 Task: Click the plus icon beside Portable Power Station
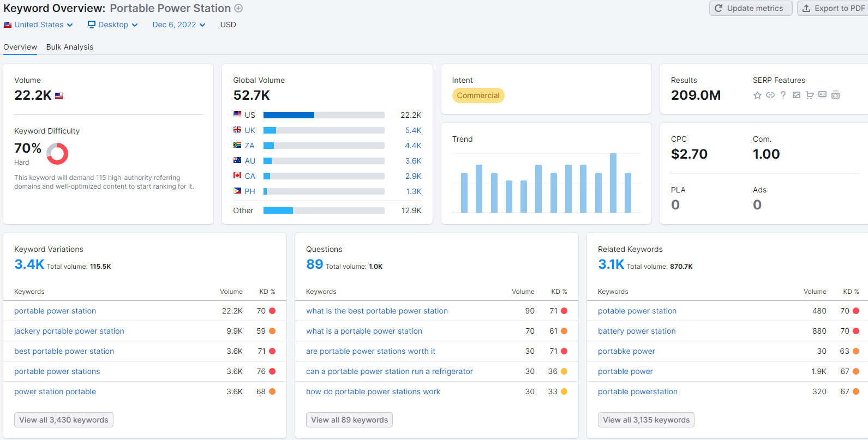click(x=238, y=8)
